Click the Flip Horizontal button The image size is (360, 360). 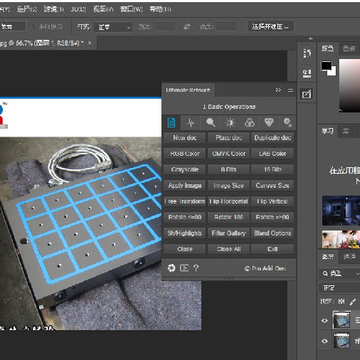coord(228,201)
